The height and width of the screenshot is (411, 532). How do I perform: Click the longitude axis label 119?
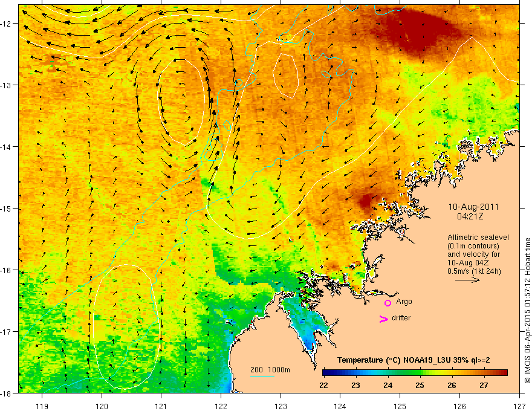coord(42,406)
